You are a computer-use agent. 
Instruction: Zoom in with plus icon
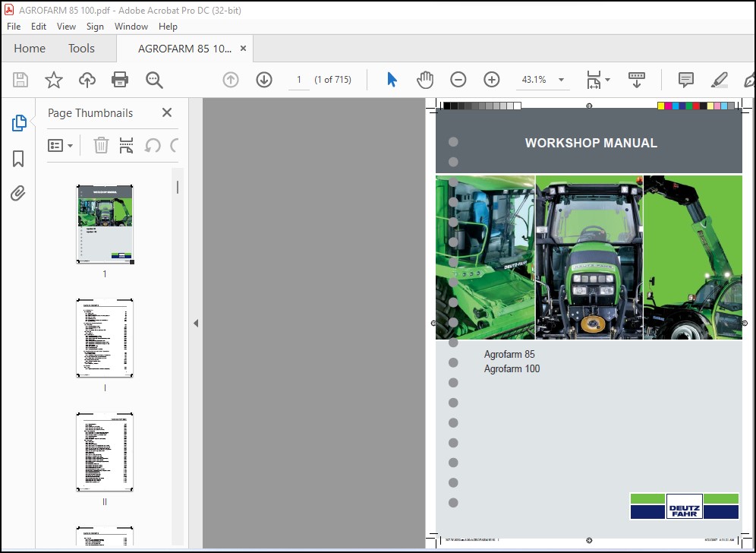491,80
